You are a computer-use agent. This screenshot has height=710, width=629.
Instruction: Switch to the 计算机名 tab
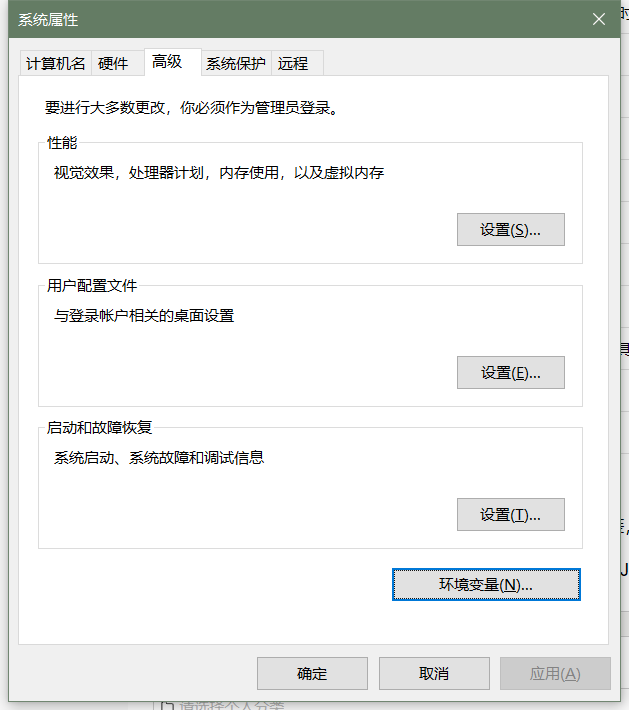pyautogui.click(x=56, y=63)
